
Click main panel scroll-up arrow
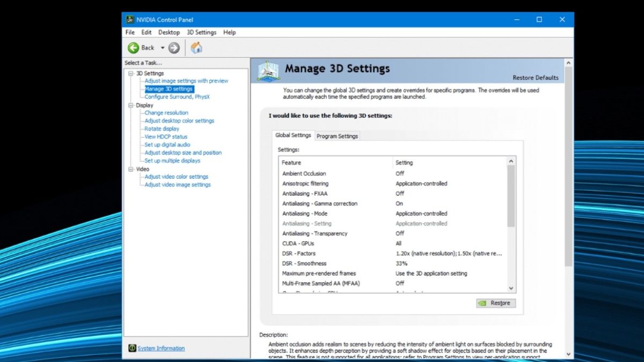(x=569, y=63)
